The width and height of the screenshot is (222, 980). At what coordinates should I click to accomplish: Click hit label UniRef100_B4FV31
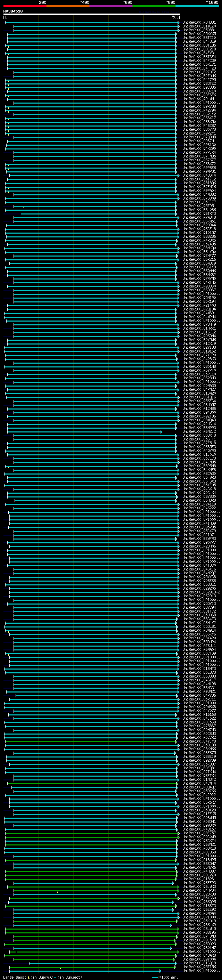tap(199, 53)
